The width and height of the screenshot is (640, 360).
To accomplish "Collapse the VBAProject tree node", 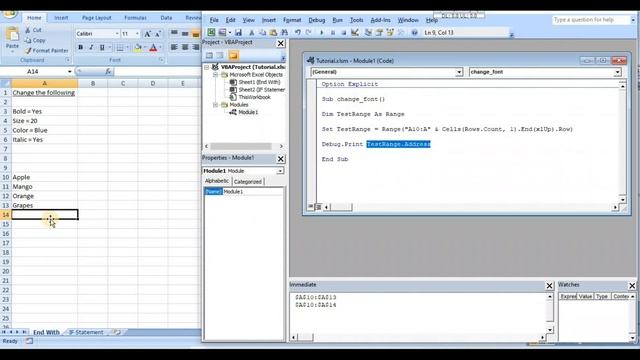I will tap(207, 67).
